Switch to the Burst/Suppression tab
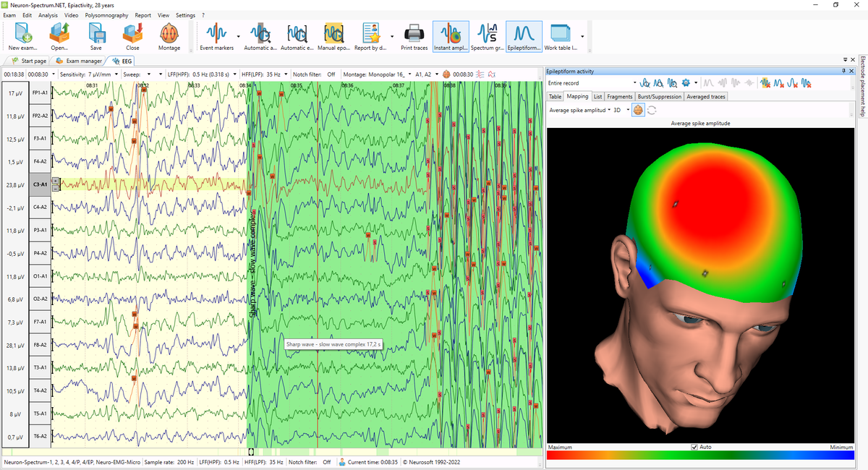The width and height of the screenshot is (868, 470). (x=660, y=96)
